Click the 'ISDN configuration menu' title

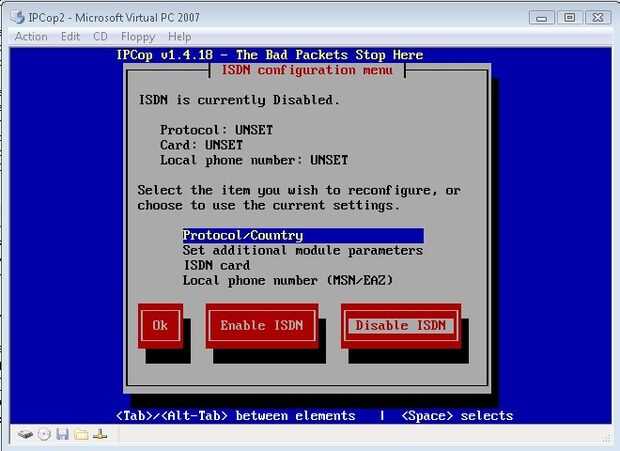307,70
